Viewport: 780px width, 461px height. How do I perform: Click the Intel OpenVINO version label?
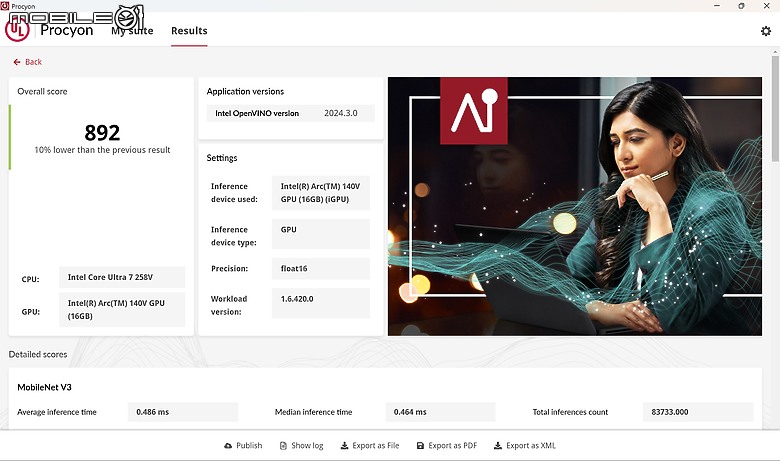point(257,113)
